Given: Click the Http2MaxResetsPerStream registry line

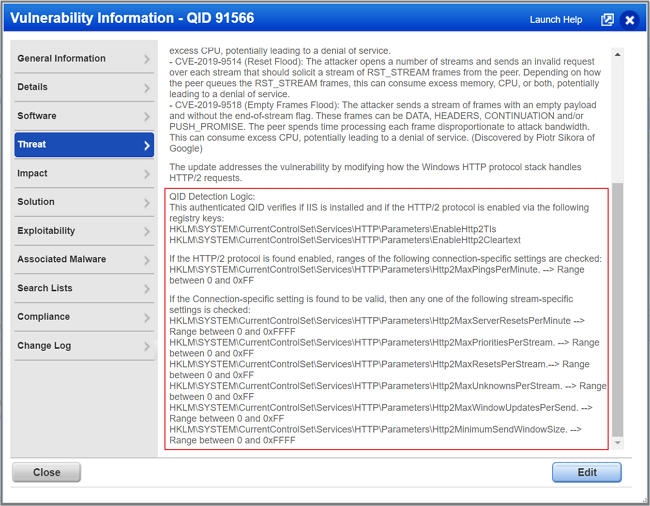Looking at the screenshot, I should pyautogui.click(x=379, y=369).
